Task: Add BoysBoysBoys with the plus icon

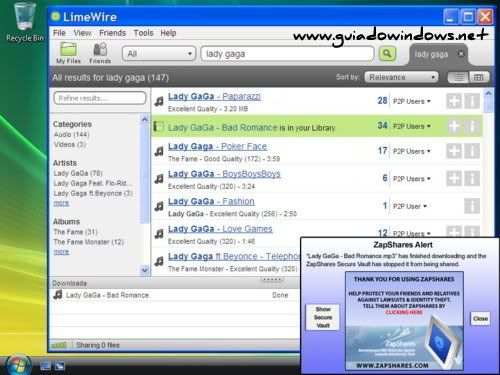Action: click(x=454, y=178)
